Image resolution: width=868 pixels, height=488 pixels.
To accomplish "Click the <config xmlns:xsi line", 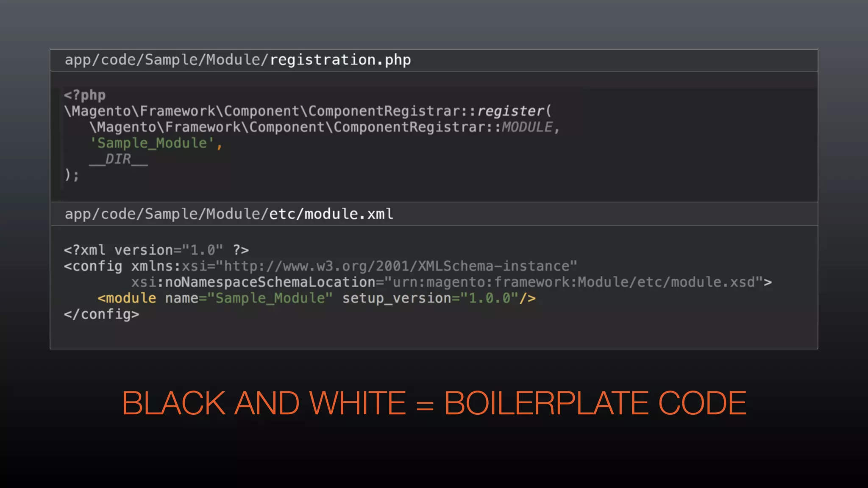I will (x=320, y=266).
